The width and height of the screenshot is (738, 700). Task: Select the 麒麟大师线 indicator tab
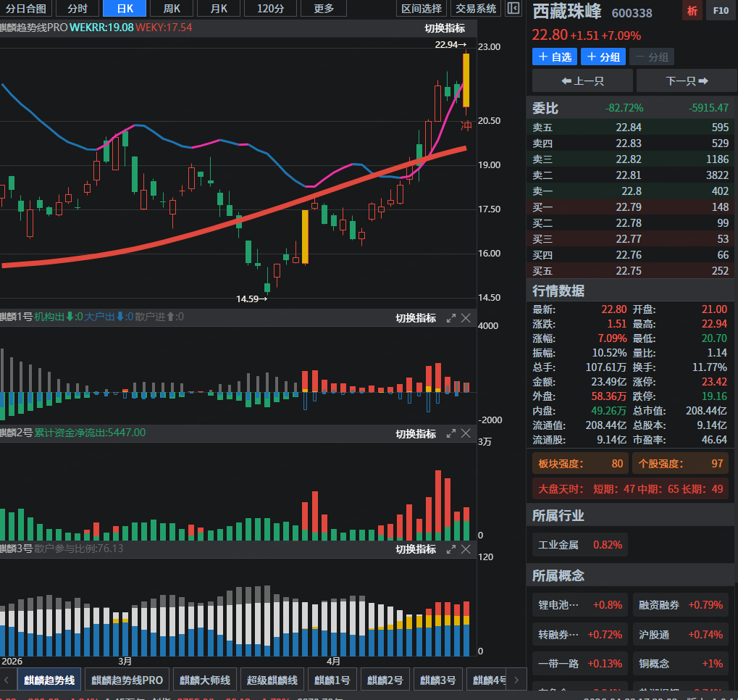click(205, 680)
